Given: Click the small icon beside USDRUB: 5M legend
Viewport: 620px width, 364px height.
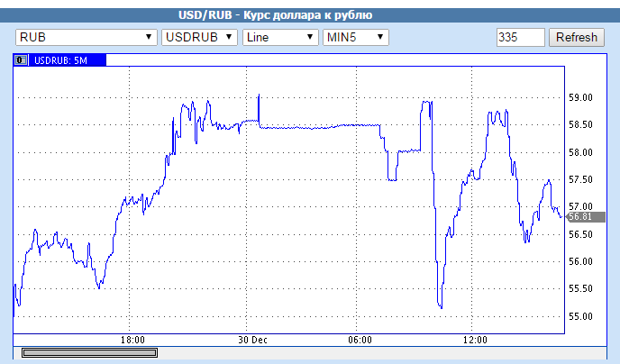Looking at the screenshot, I should click(x=21, y=60).
